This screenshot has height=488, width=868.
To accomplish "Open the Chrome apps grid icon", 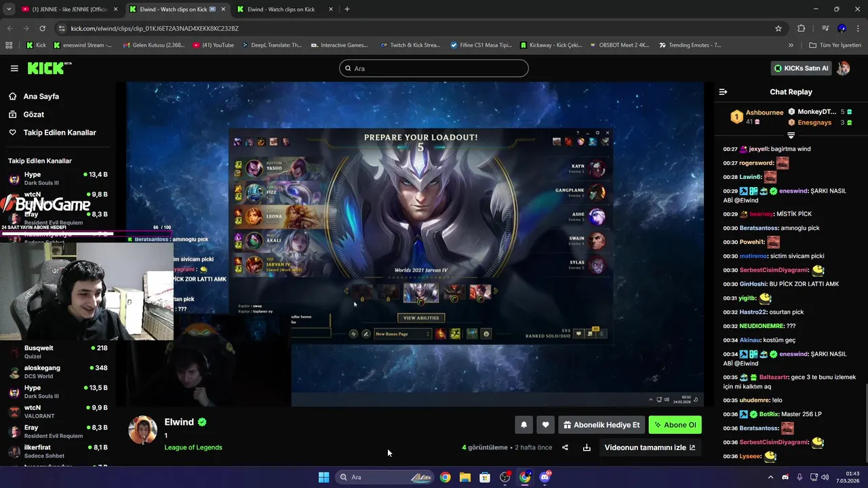I will [9, 45].
